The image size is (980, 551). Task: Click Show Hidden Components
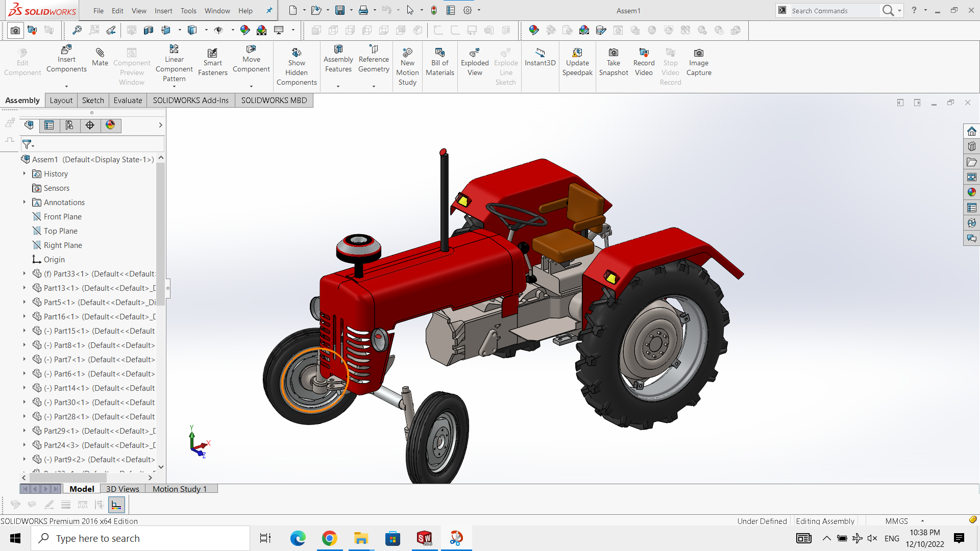pyautogui.click(x=297, y=66)
